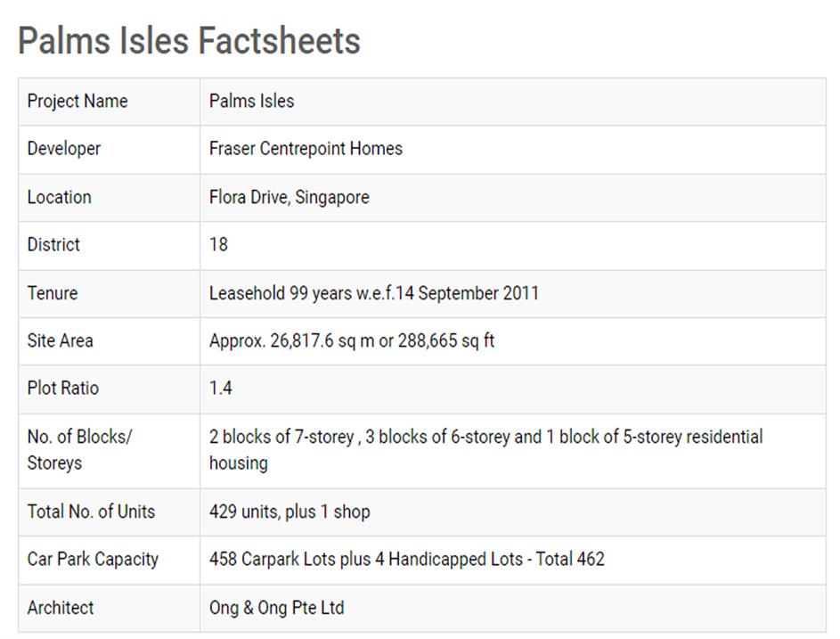Select the No. of Blocks/Storeys label
The image size is (840, 639).
[x=79, y=450]
